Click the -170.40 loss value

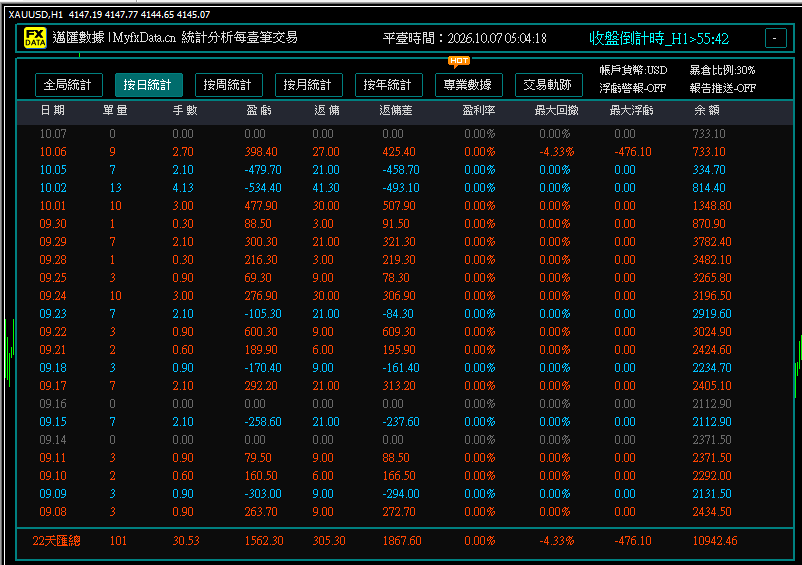(x=263, y=368)
